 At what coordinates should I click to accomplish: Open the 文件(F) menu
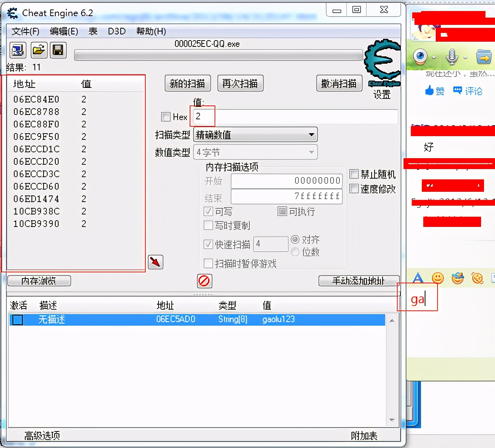(x=25, y=31)
